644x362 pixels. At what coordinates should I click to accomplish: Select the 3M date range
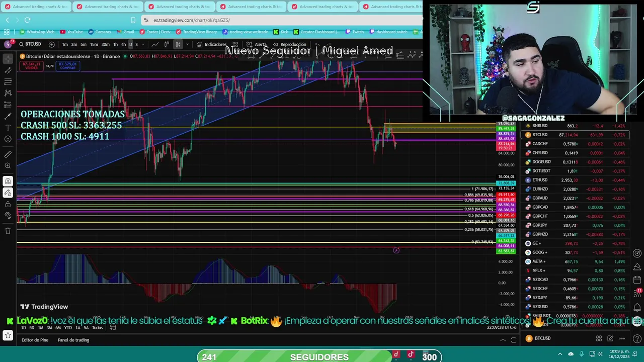49,328
